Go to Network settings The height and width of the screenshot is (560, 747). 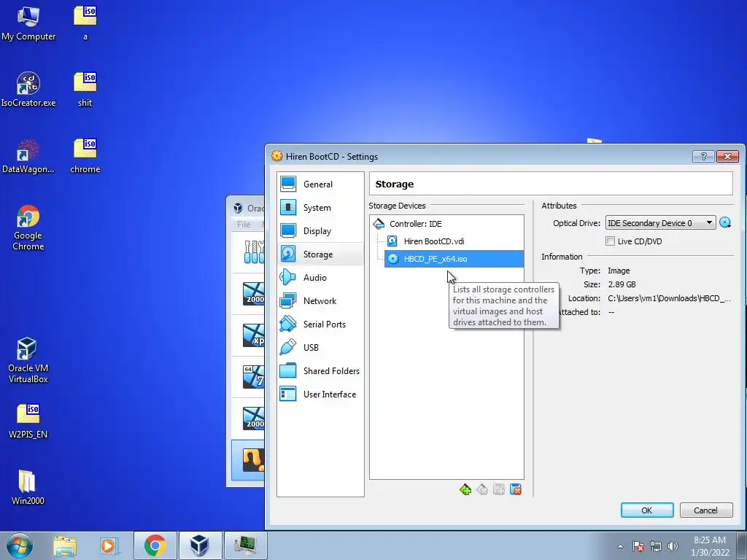[x=320, y=300]
